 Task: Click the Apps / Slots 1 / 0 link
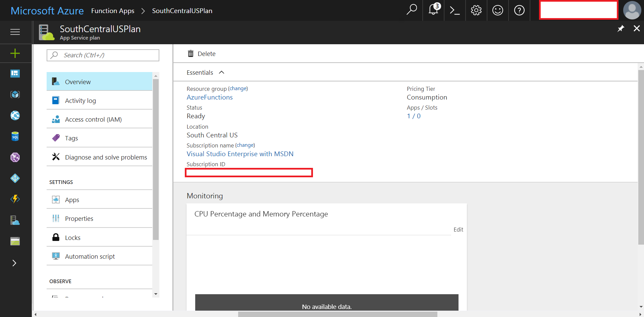414,116
